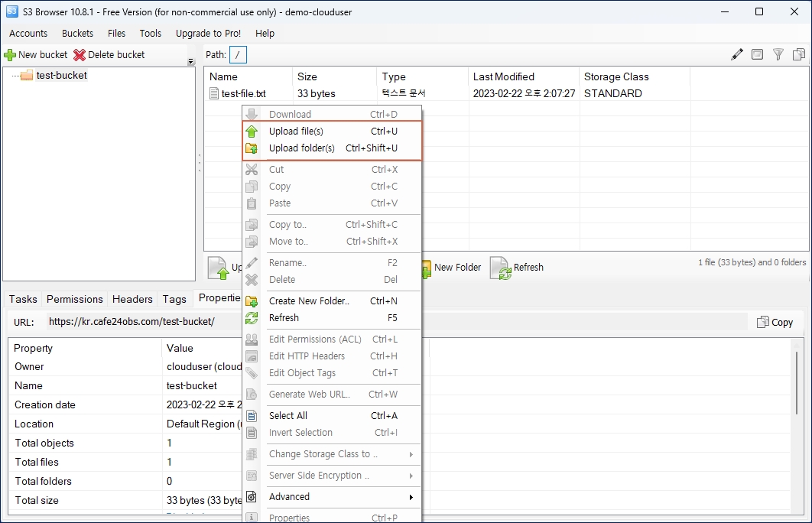
Task: Open the bucket toolbar overflow arrow
Action: [191, 62]
